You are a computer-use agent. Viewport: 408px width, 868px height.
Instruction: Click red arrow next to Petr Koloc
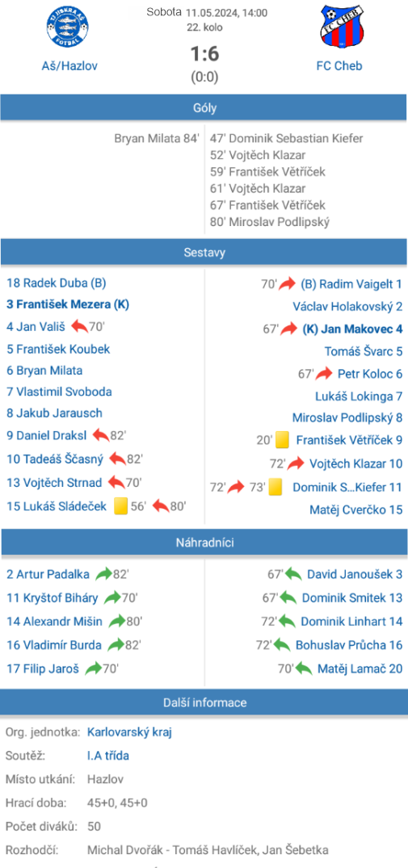pos(324,374)
